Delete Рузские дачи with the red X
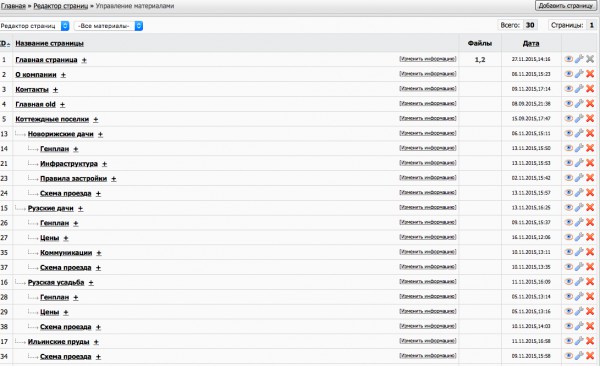Screen dimensions: 600x366 (x=590, y=208)
